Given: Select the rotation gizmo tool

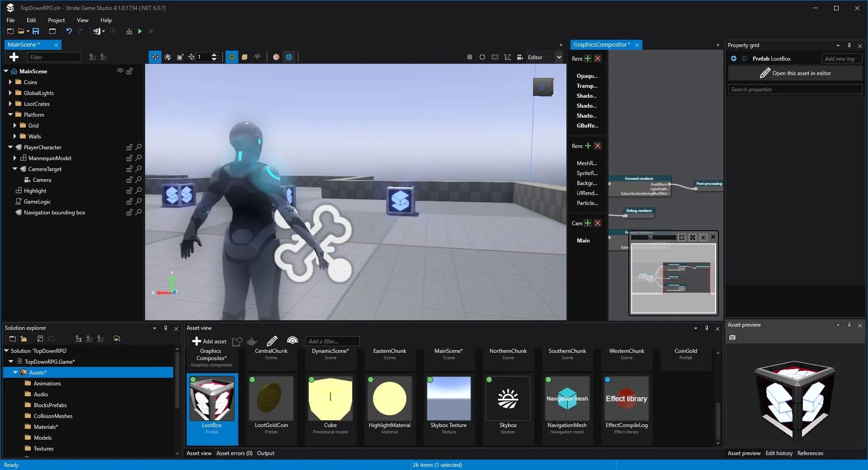Looking at the screenshot, I should click(x=168, y=57).
